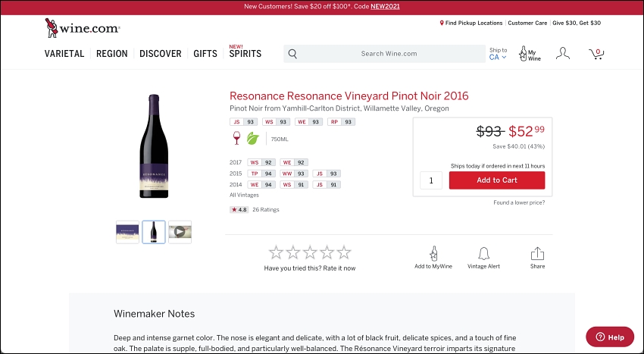The height and width of the screenshot is (354, 644).
Task: Play the video thumbnail
Action: pyautogui.click(x=180, y=232)
